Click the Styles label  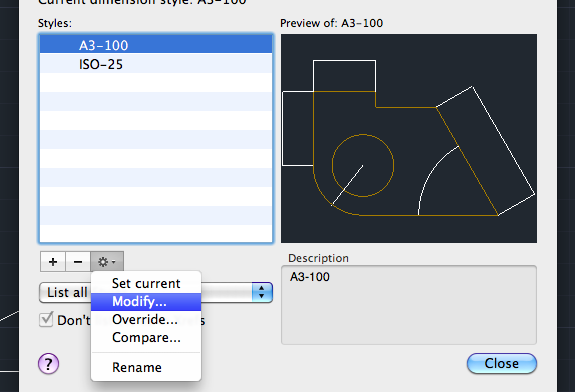pyautogui.click(x=55, y=23)
